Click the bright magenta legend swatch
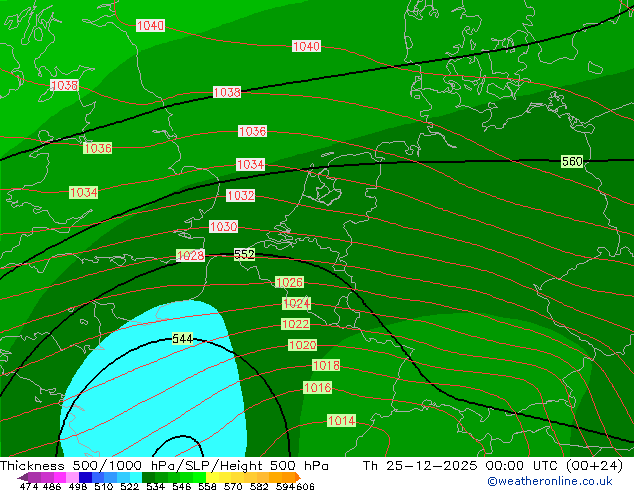 pyautogui.click(x=60, y=477)
